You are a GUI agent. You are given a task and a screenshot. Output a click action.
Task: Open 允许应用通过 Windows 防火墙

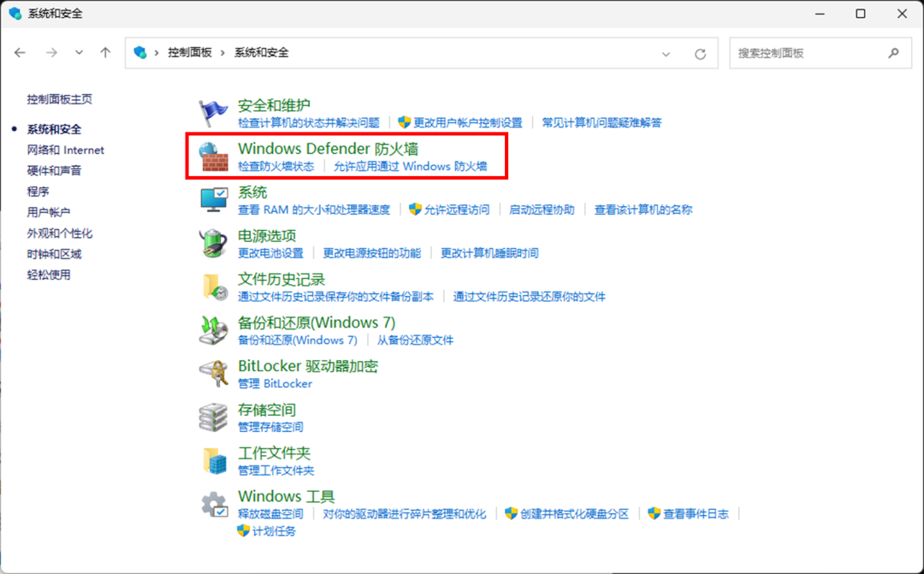coord(411,166)
